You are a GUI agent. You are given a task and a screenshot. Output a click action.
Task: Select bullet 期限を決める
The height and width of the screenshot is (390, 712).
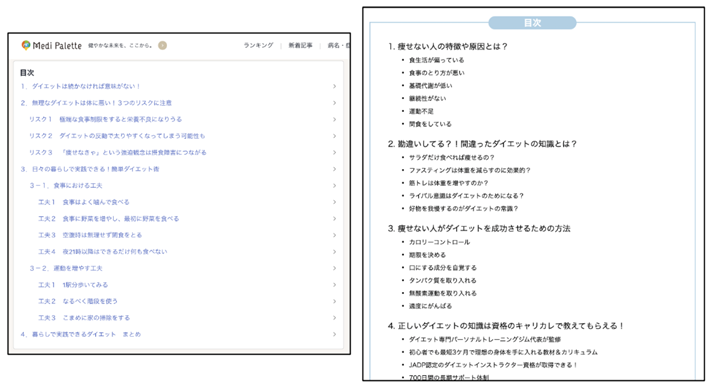(427, 255)
